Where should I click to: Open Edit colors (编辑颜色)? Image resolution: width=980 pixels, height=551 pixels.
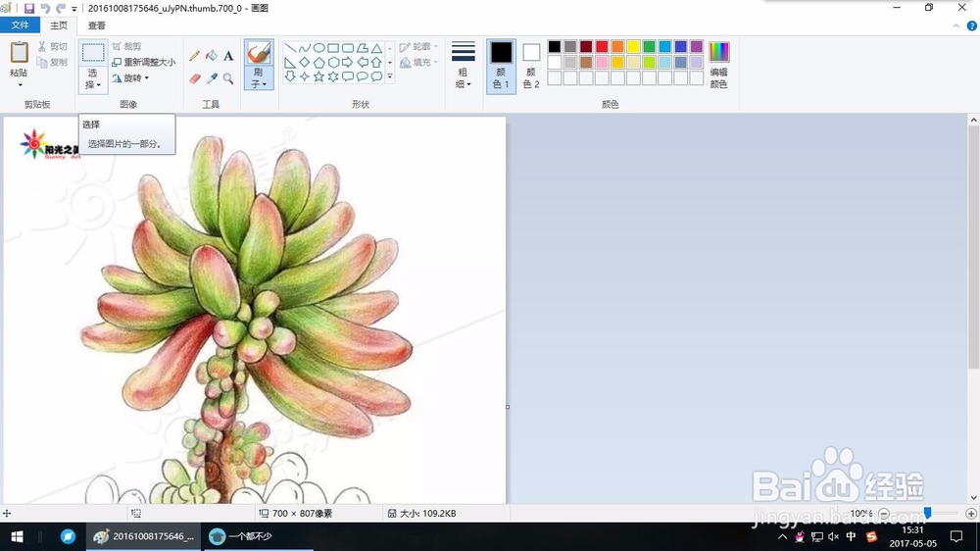tap(718, 65)
